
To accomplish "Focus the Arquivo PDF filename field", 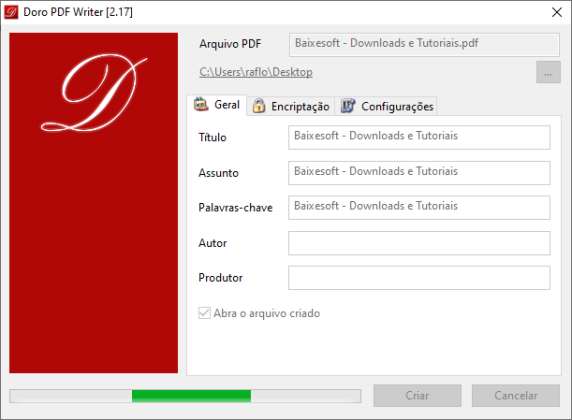I will (x=424, y=45).
